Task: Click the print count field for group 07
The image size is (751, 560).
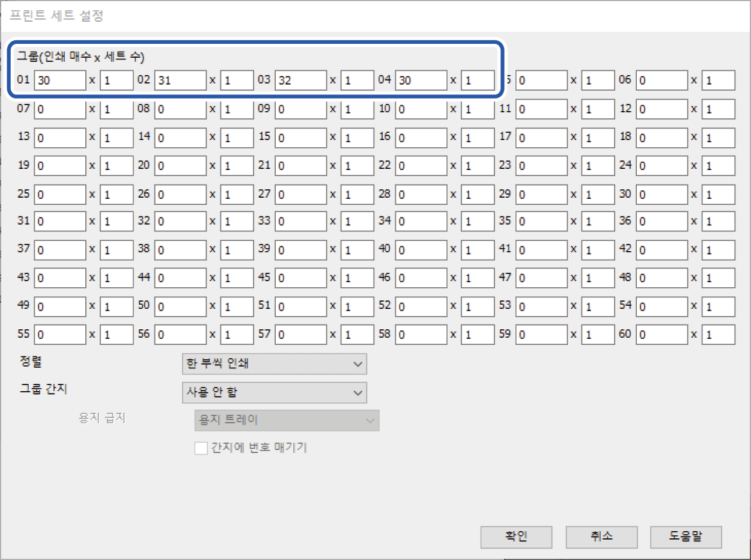Action: tap(60, 110)
